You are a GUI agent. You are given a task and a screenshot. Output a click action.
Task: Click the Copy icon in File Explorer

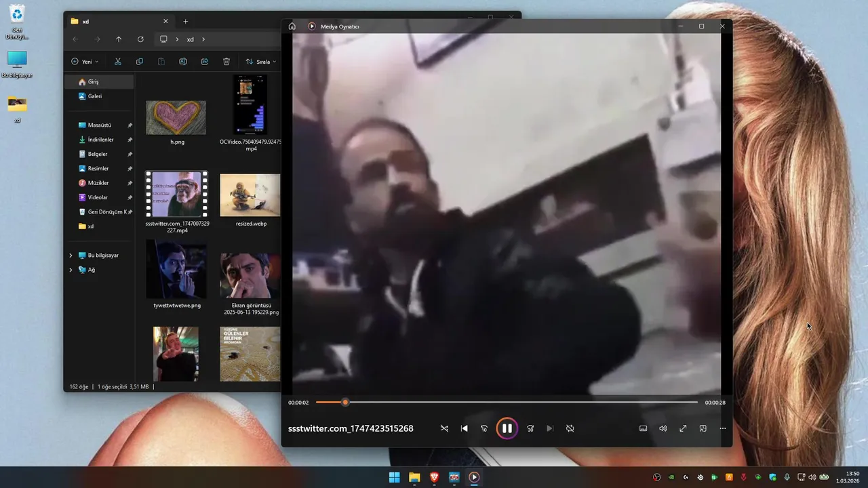click(x=140, y=62)
